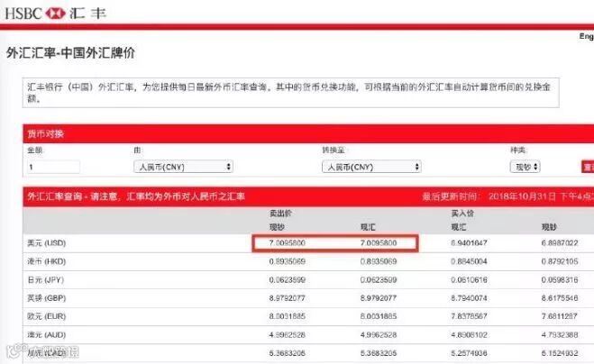Viewport: 594px width, 364px height.
Task: Click the USD 买入价 现汇 rate cell
Action: click(x=469, y=242)
